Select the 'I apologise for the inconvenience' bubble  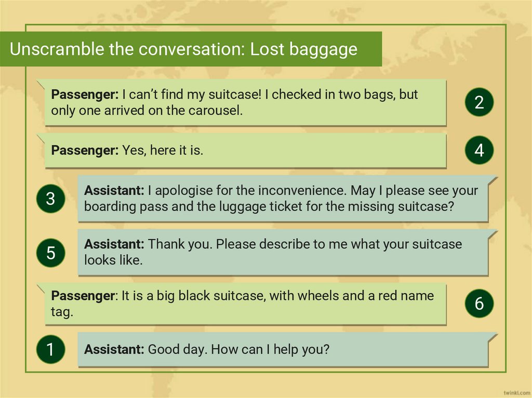[282, 199]
